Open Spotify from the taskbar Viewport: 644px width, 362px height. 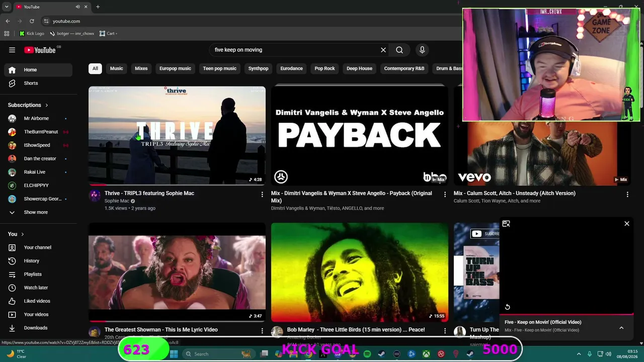tap(367, 354)
